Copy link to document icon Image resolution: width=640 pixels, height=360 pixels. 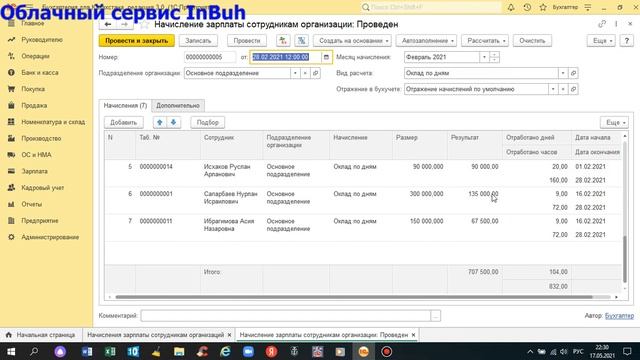pyautogui.click(x=602, y=24)
